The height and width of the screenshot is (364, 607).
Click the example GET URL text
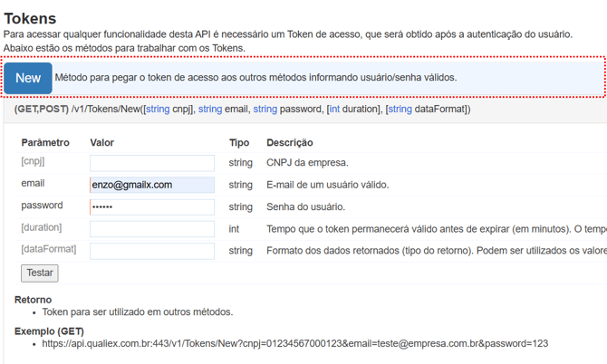pyautogui.click(x=294, y=344)
